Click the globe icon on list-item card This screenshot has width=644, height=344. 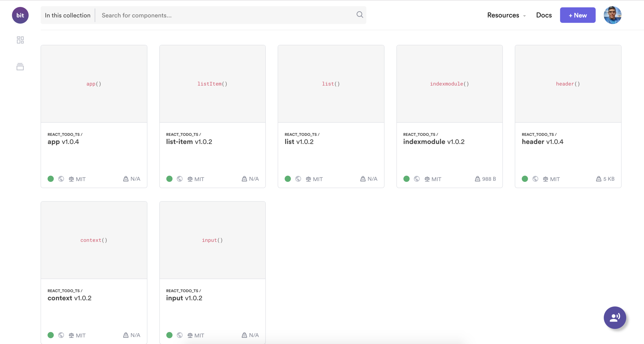pos(180,179)
